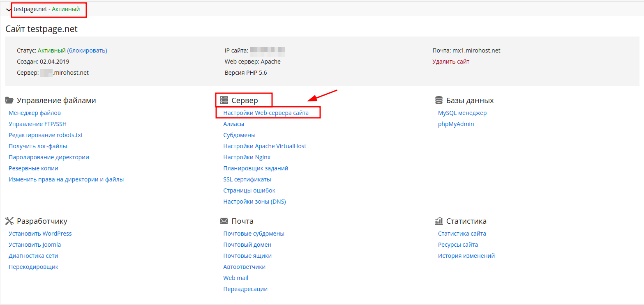Click the Управление файлами heading text
This screenshot has height=305, width=644.
(56, 101)
